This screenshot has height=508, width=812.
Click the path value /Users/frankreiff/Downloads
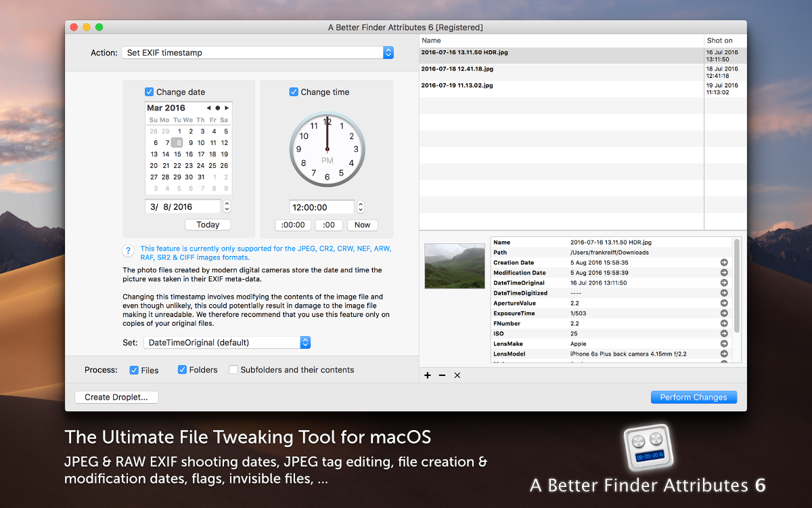pyautogui.click(x=609, y=252)
